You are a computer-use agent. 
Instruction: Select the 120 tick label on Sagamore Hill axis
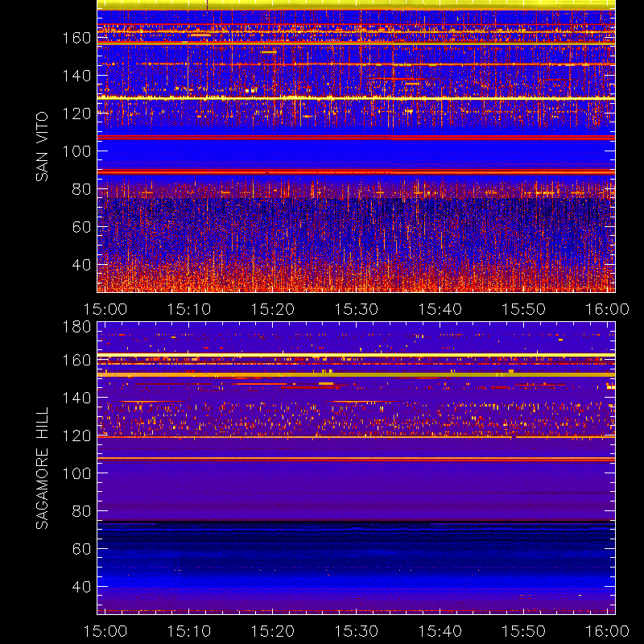[x=76, y=436]
